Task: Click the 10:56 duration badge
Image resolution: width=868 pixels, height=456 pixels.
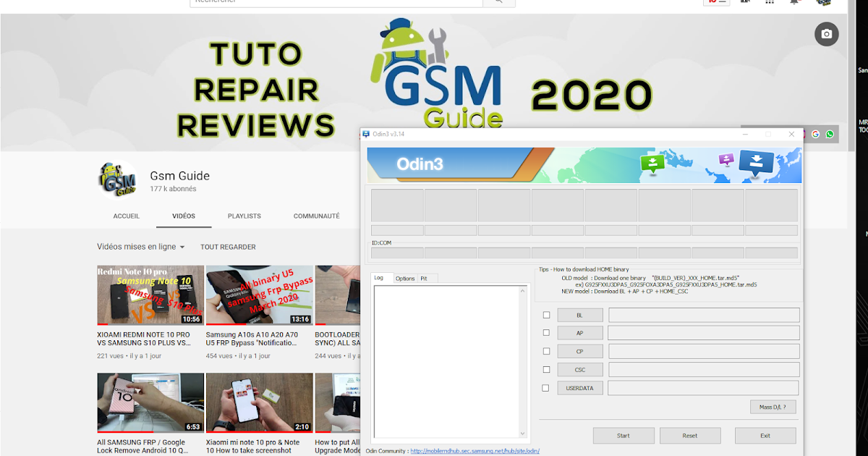Action: tap(192, 319)
